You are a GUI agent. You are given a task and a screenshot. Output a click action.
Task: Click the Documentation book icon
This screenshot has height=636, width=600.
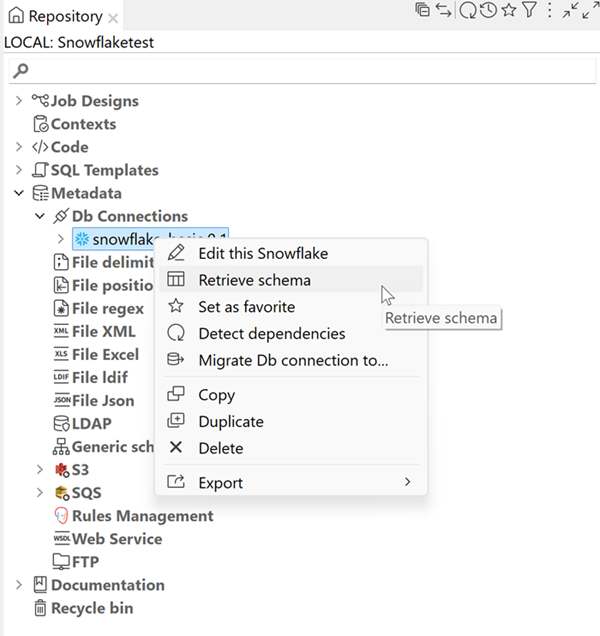pos(40,584)
